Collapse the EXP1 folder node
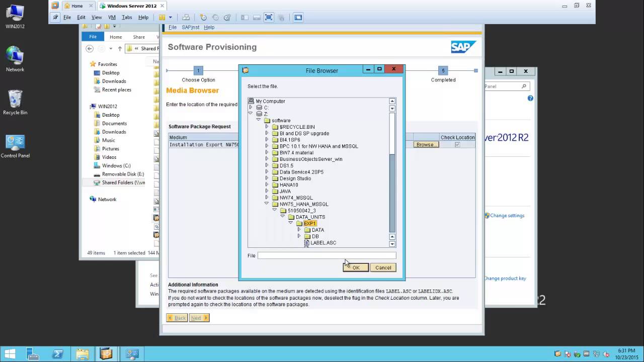Screen dimensions: 644x362 [291, 223]
